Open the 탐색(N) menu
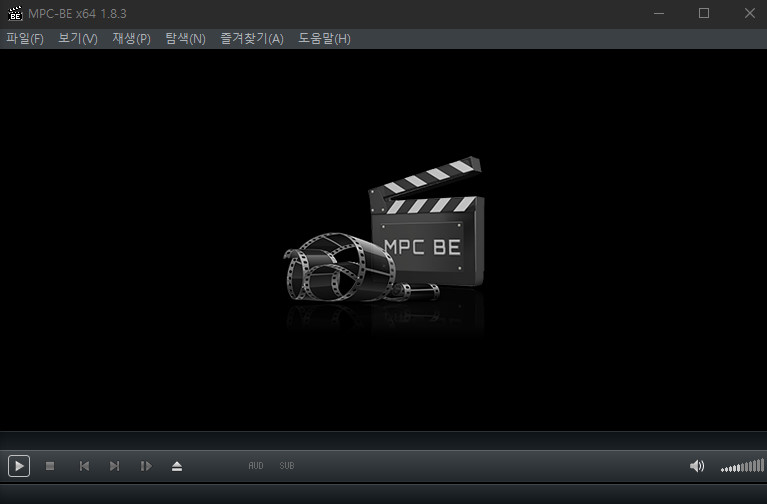This screenshot has height=504, width=767. pyautogui.click(x=185, y=39)
